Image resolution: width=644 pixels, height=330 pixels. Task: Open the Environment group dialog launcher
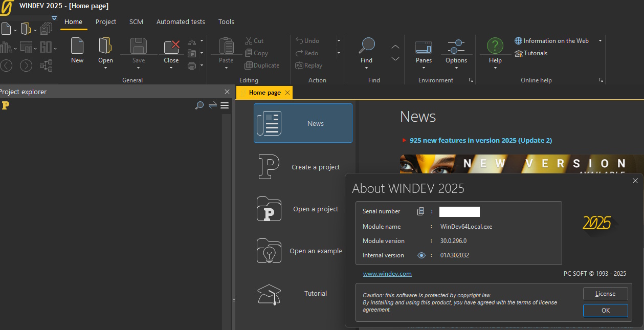[471, 80]
